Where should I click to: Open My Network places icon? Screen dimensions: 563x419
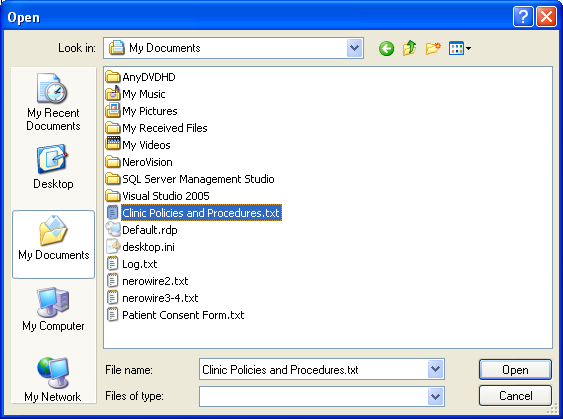click(x=53, y=379)
